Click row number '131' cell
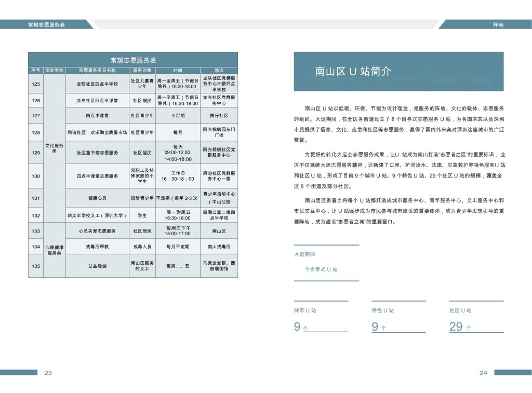Image resolution: width=532 pixels, height=393 pixels. [x=36, y=198]
